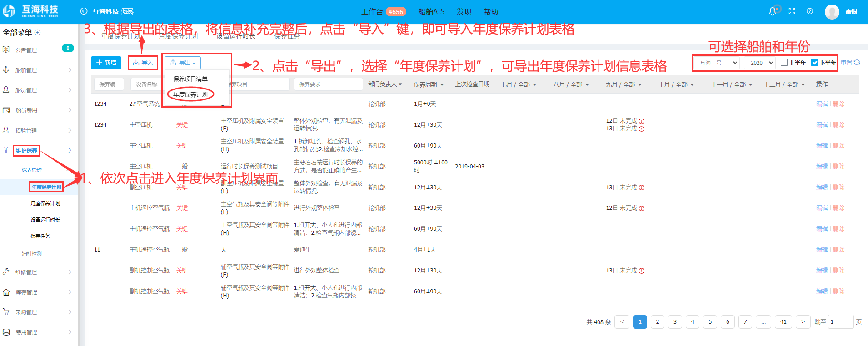
Task: Open 船舶AIS in top navigation
Action: click(431, 12)
